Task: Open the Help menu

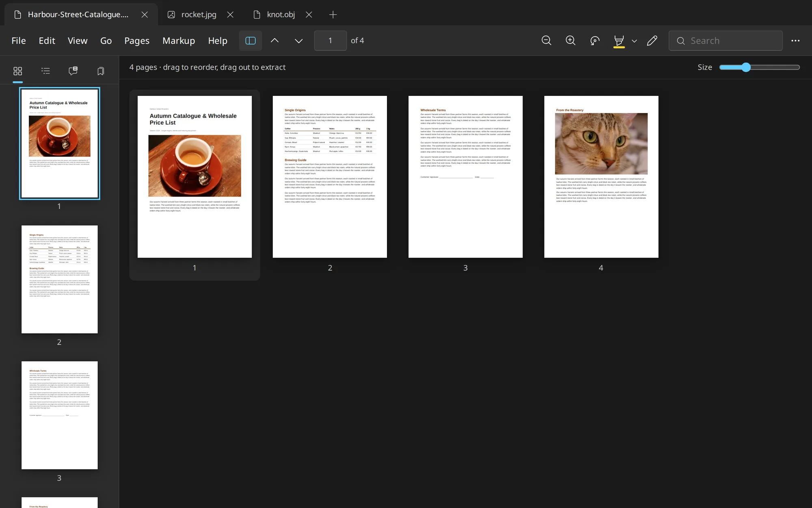Action: [x=218, y=41]
